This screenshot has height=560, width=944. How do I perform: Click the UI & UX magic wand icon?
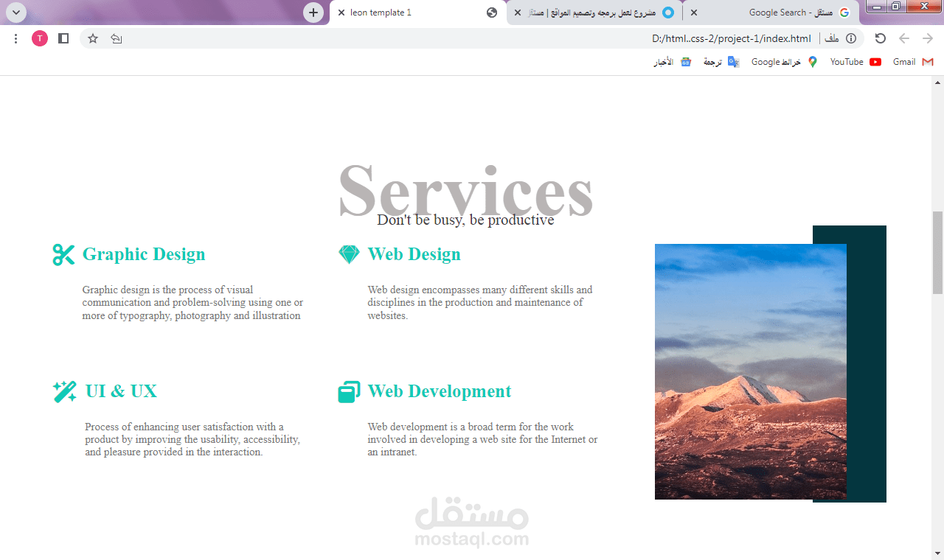point(65,391)
